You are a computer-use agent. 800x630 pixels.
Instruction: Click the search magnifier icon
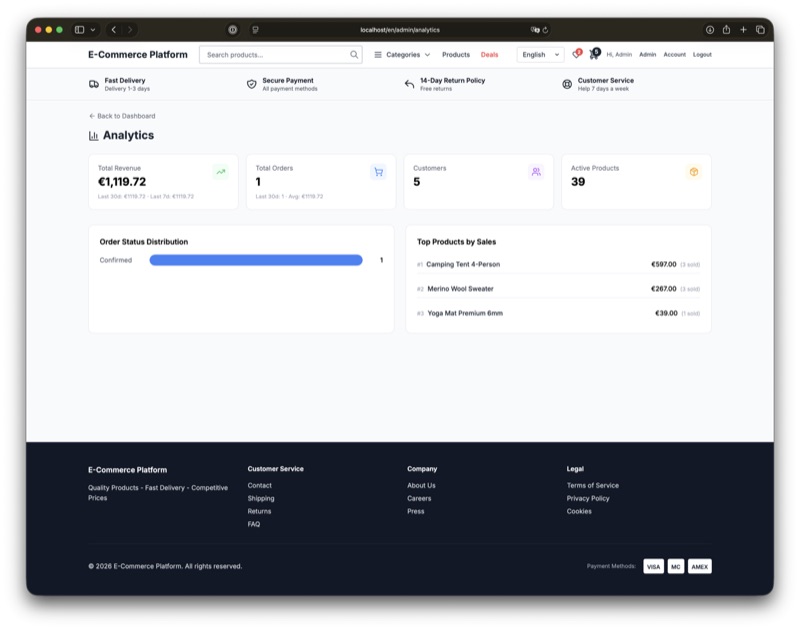(354, 55)
